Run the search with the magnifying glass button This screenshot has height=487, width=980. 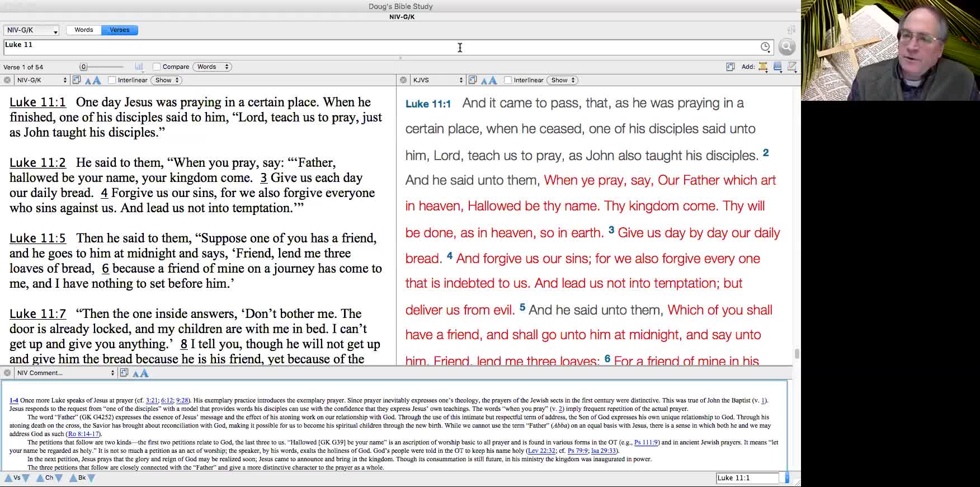(786, 47)
